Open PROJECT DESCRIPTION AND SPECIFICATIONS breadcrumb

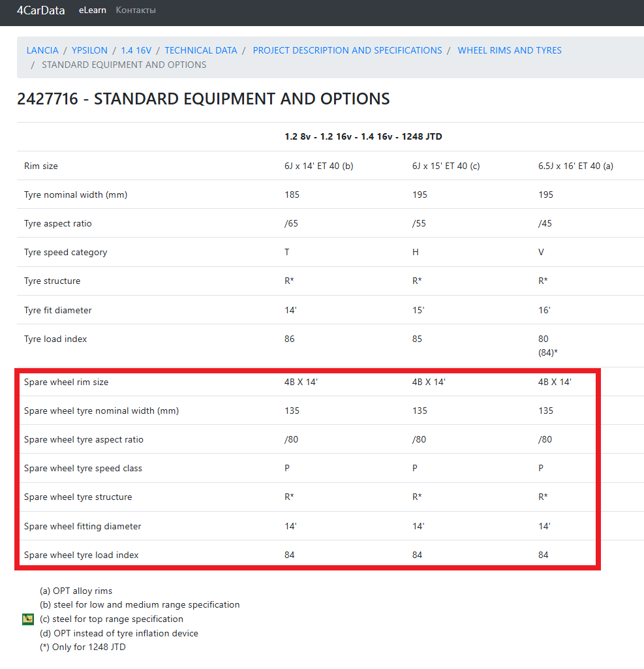pos(348,50)
